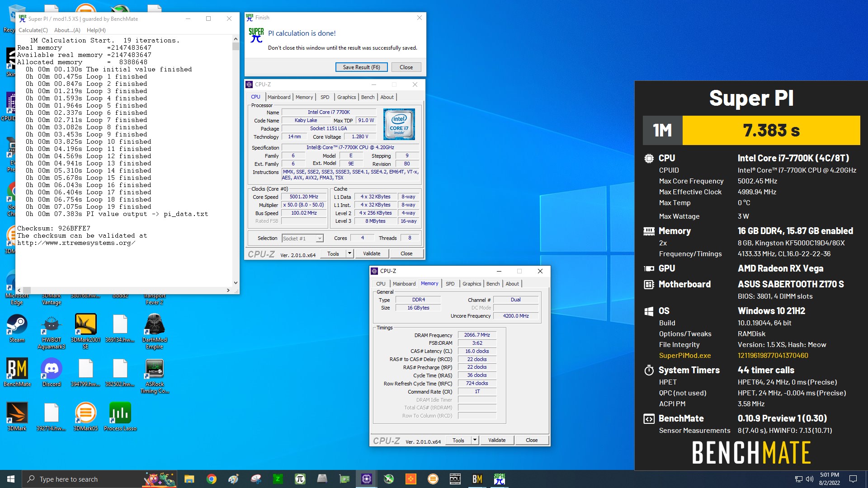Viewport: 868px width, 488px height.
Task: Switch to Mainboard tab in upper CPU-Z
Action: pyautogui.click(x=279, y=97)
